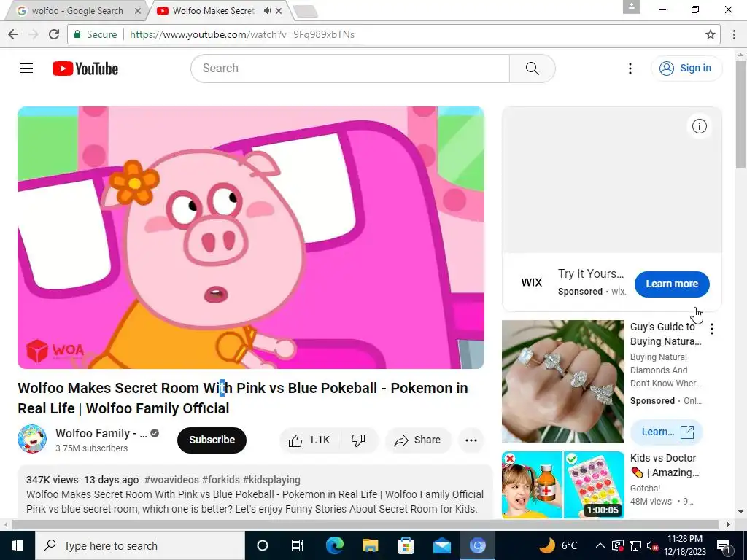Image resolution: width=747 pixels, height=560 pixels.
Task: Open weather widget showing 6°C
Action: (559, 545)
